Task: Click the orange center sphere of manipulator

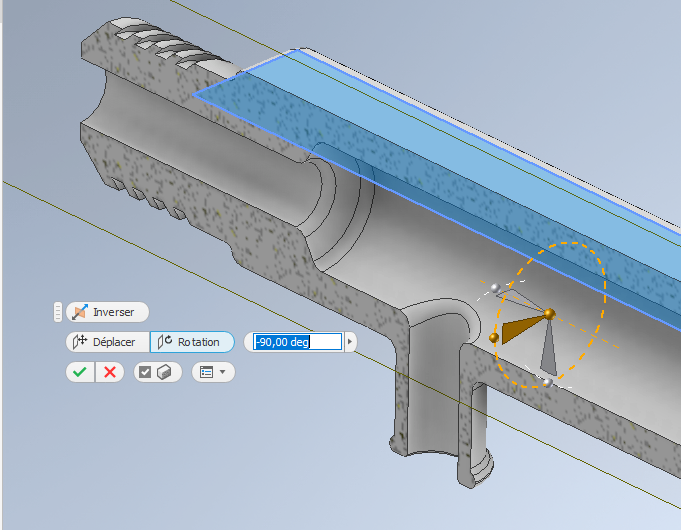Action: (x=549, y=314)
